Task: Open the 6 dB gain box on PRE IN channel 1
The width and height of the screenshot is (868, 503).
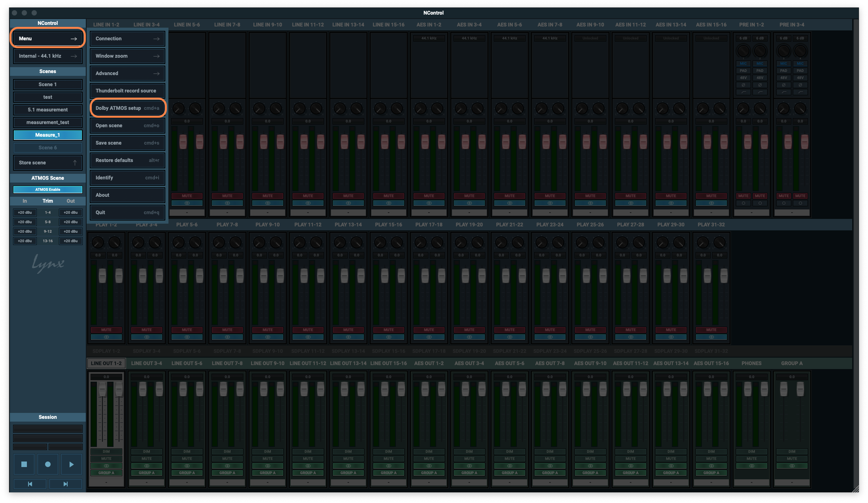Action: coord(743,38)
